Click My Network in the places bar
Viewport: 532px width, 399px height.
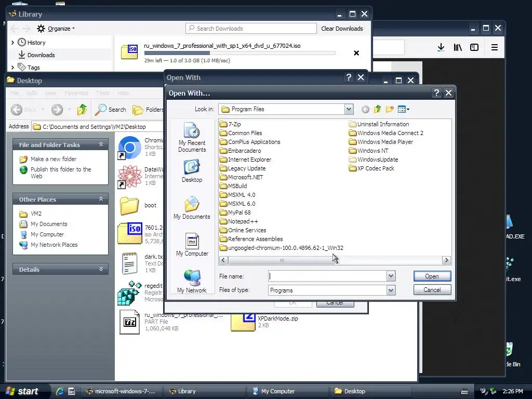click(x=192, y=281)
